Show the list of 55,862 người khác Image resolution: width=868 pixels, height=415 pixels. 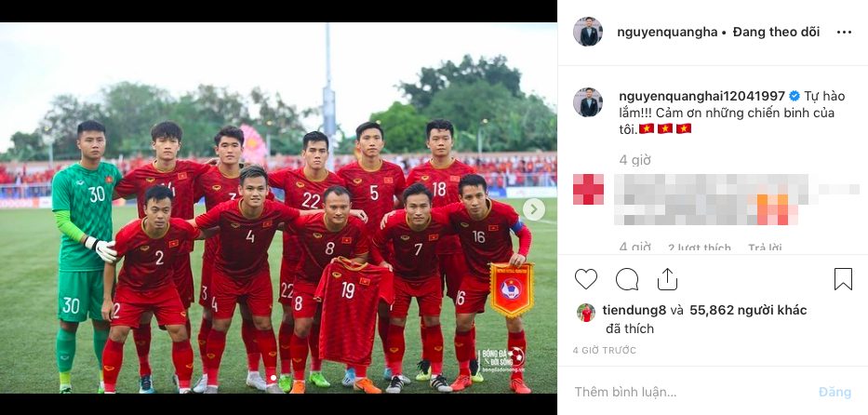click(748, 310)
